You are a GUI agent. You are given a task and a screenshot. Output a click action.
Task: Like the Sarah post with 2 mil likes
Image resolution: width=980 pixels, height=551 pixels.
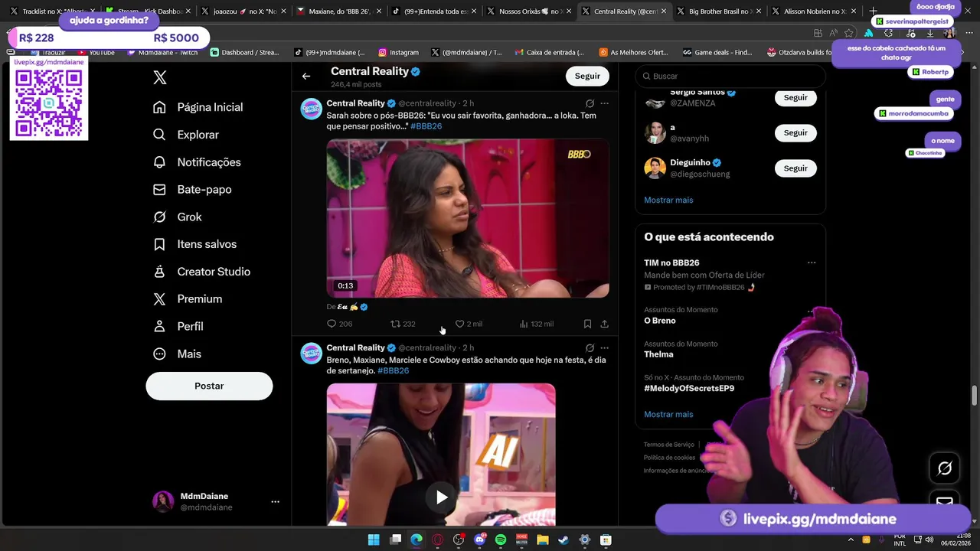pyautogui.click(x=468, y=324)
